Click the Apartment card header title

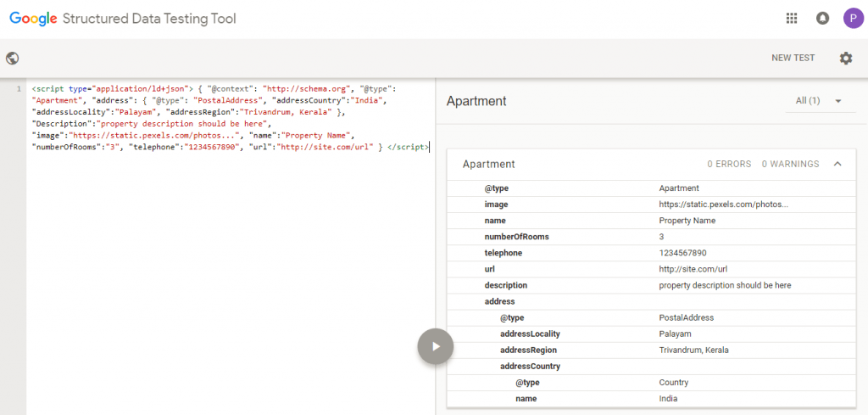pos(489,164)
